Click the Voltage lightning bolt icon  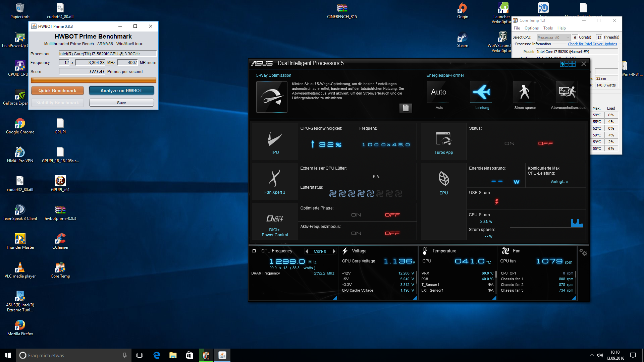(x=345, y=251)
